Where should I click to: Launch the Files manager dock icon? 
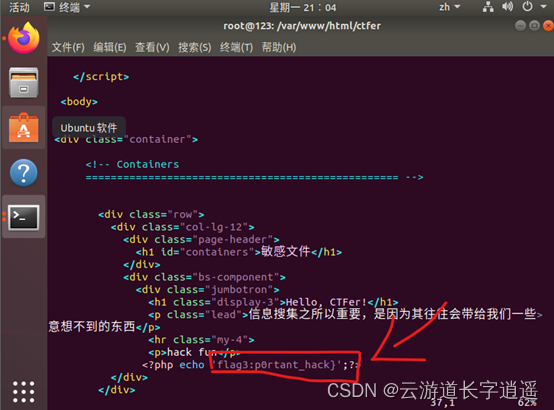(24, 82)
